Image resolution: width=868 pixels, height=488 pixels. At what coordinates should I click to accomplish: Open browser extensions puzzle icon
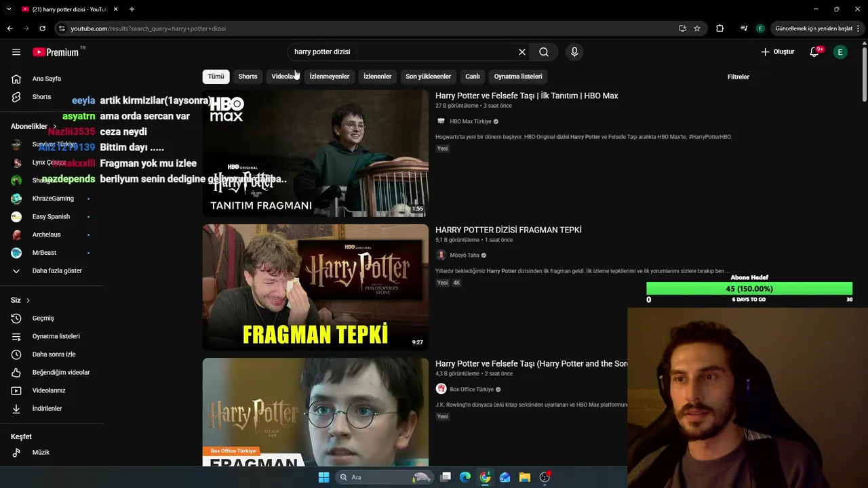720,28
